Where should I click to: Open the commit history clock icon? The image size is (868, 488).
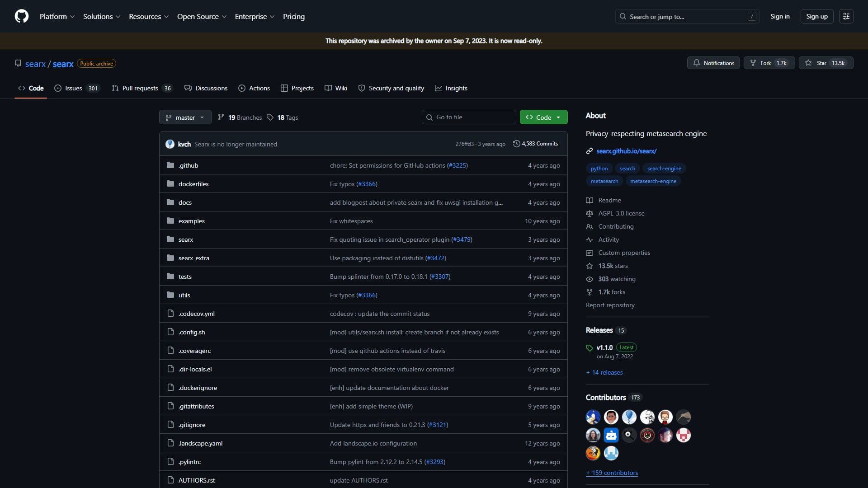[x=516, y=144]
